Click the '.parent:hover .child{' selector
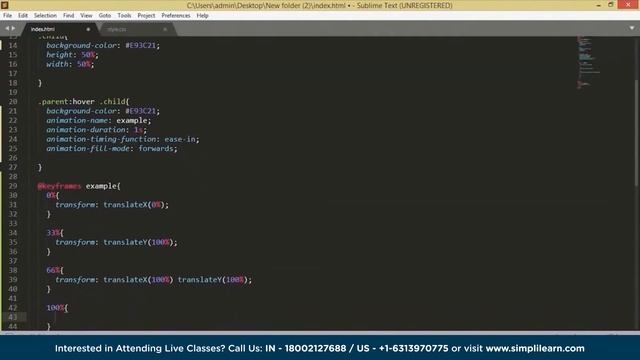640x360 pixels. click(x=84, y=102)
